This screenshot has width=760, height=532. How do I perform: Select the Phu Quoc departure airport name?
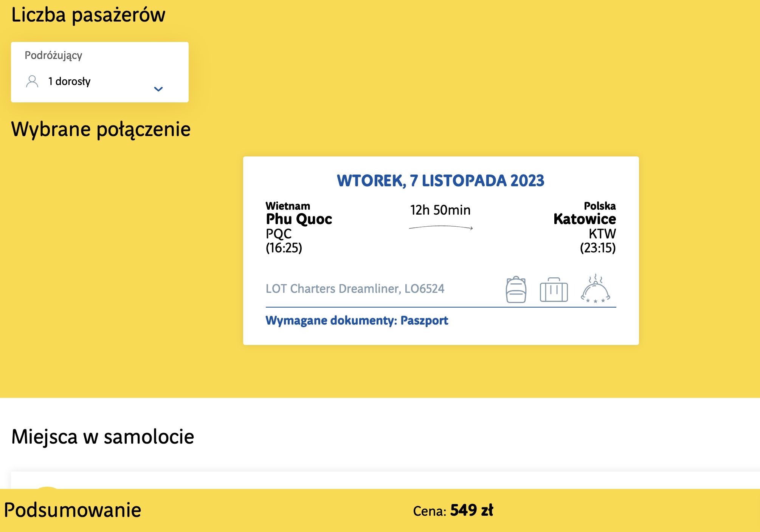point(299,219)
